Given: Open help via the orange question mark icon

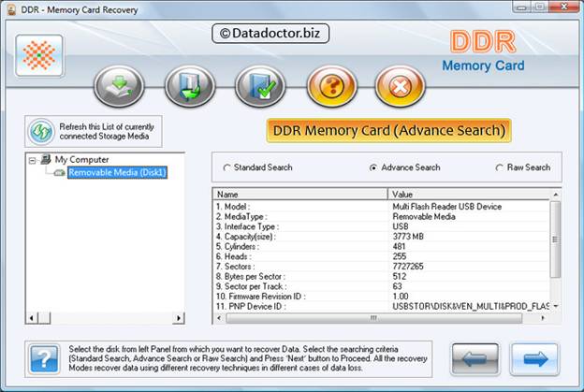Looking at the screenshot, I should pos(331,86).
